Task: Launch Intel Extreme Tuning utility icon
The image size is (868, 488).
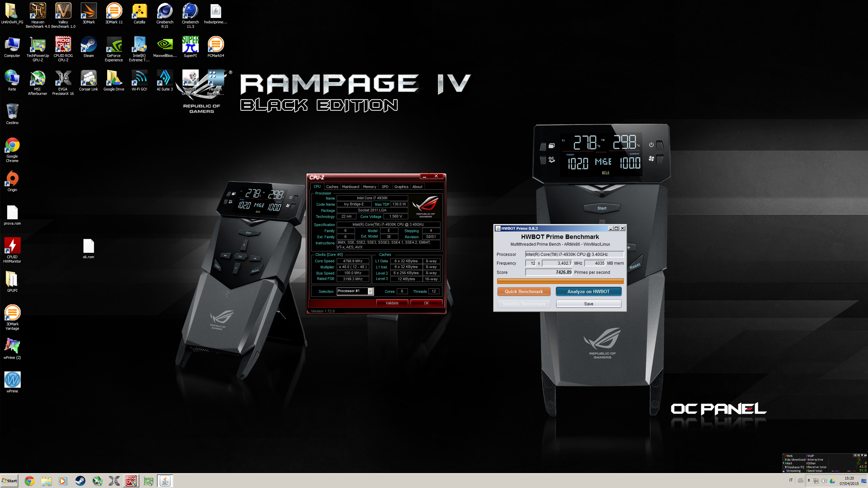Action: tap(139, 49)
